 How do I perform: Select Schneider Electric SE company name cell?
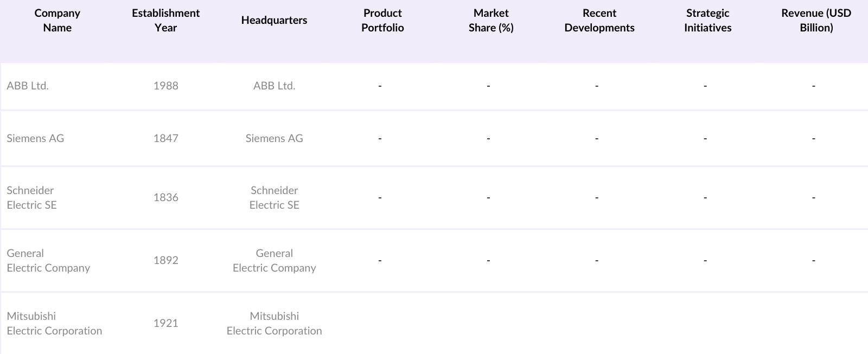pos(31,197)
